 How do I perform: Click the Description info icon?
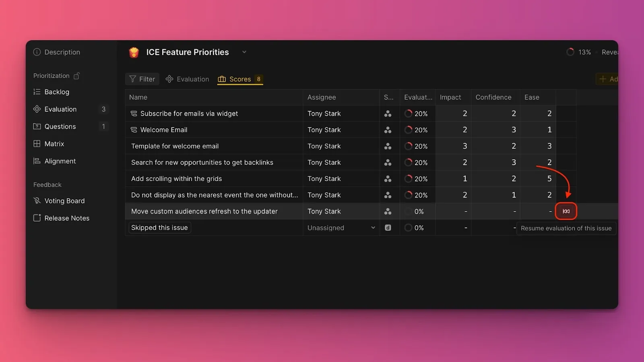(x=37, y=52)
